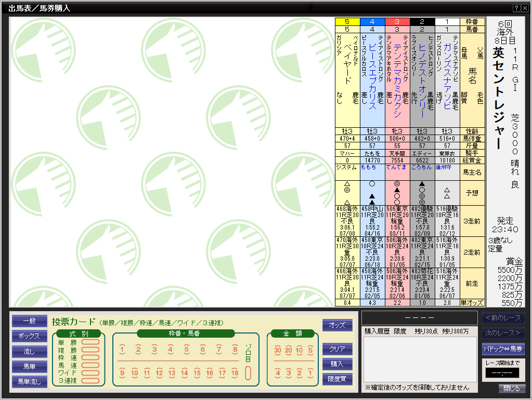Click the blue gate number 4 header
Viewport: 532px width, 400px height.
[x=372, y=22]
